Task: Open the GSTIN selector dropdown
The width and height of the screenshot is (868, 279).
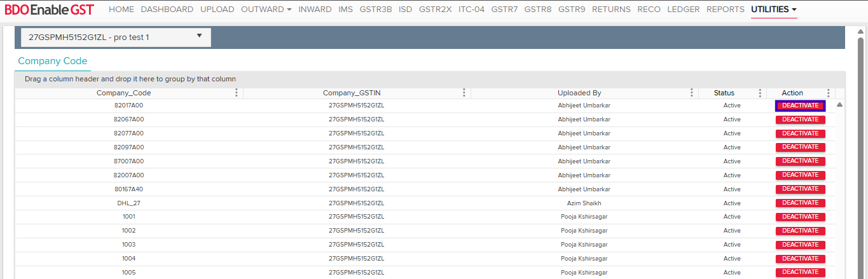Action: click(116, 37)
